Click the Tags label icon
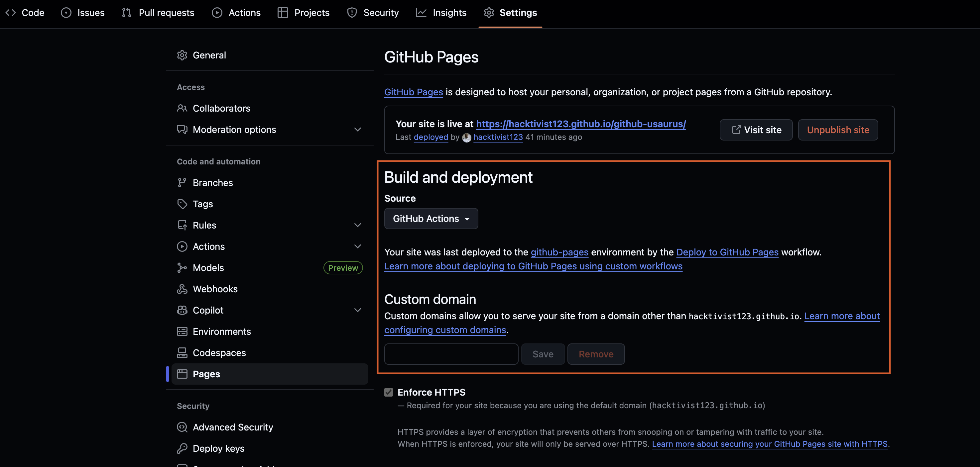 point(182,204)
